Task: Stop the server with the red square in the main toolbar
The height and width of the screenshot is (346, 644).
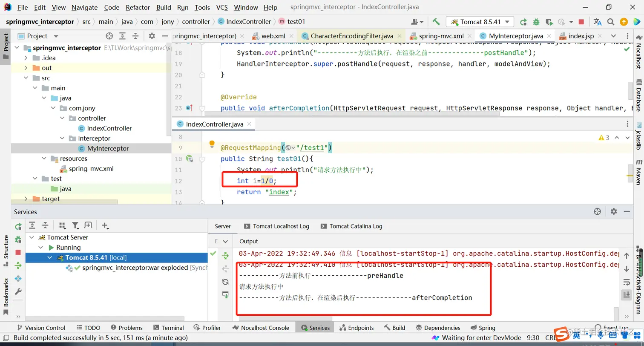Action: tap(581, 22)
